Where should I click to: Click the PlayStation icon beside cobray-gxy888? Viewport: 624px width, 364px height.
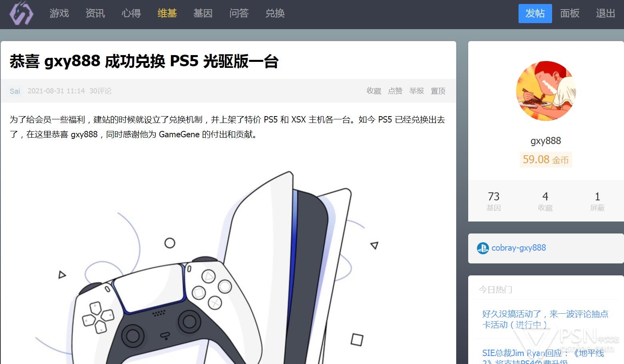(483, 248)
